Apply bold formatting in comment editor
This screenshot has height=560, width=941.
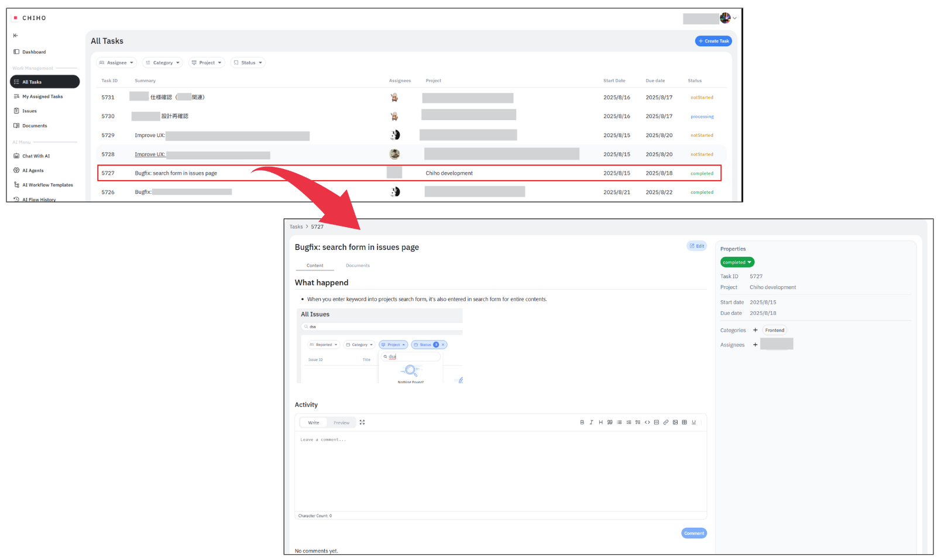point(582,422)
